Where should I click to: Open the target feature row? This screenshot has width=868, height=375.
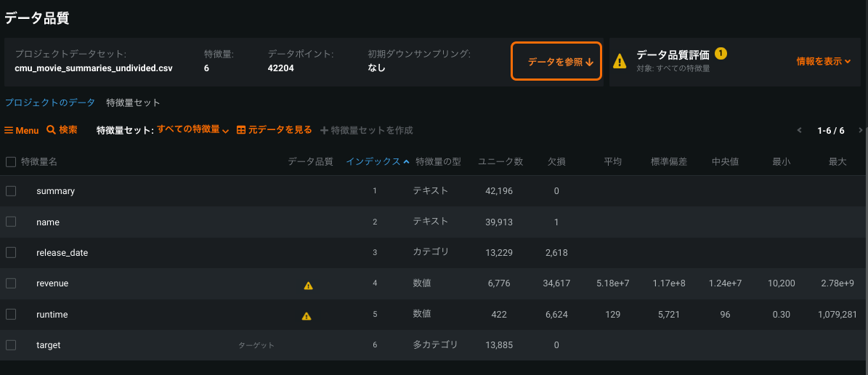[49, 345]
